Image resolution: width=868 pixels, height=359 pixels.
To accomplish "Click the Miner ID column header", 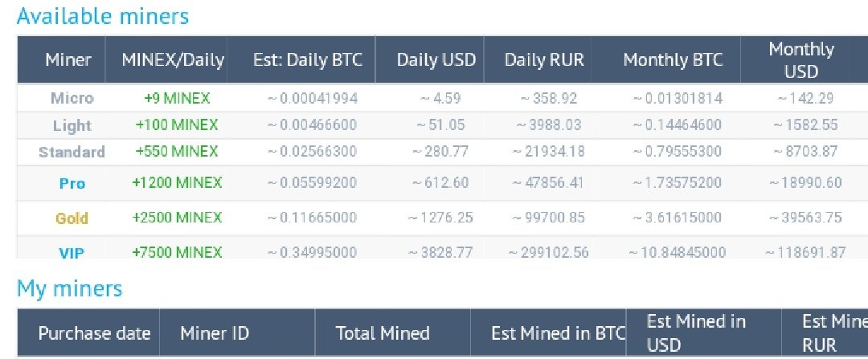I will pos(215,333).
